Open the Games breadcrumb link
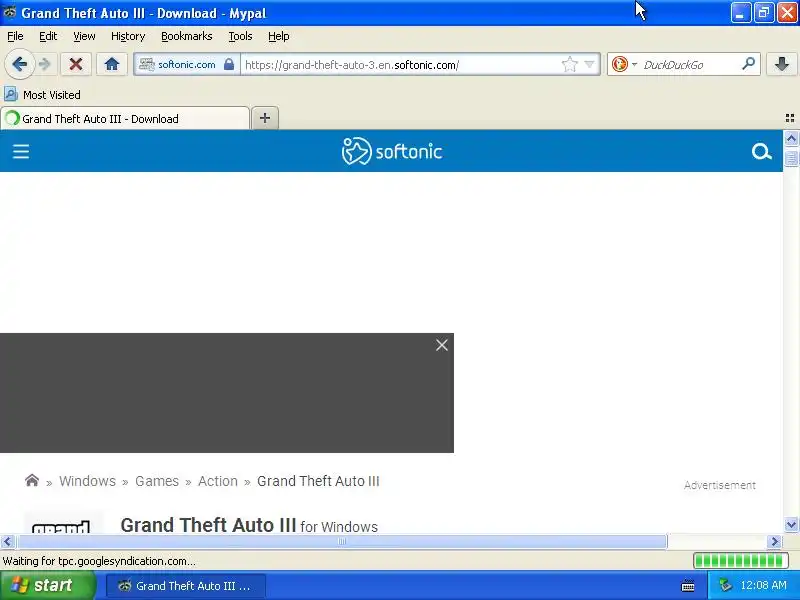The height and width of the screenshot is (600, 800). (x=157, y=481)
